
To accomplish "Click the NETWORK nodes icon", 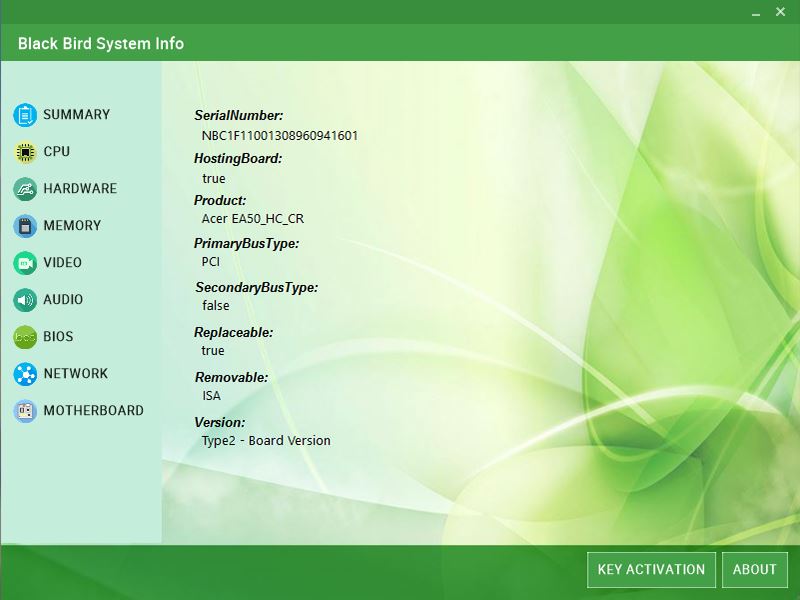I will (x=26, y=374).
